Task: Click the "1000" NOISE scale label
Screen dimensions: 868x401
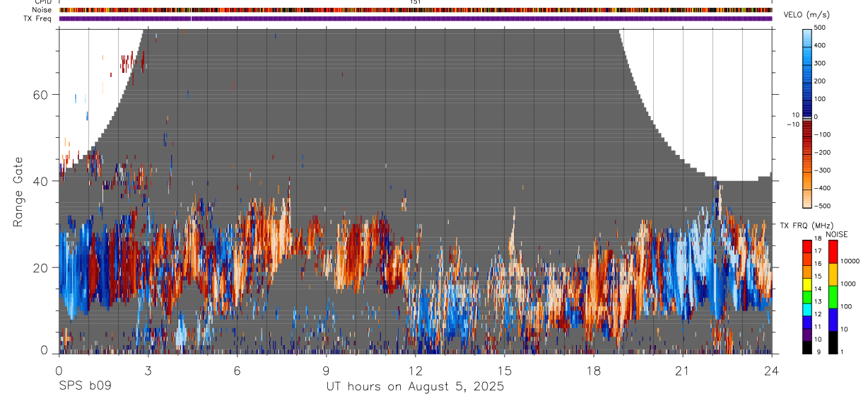Action: point(848,284)
